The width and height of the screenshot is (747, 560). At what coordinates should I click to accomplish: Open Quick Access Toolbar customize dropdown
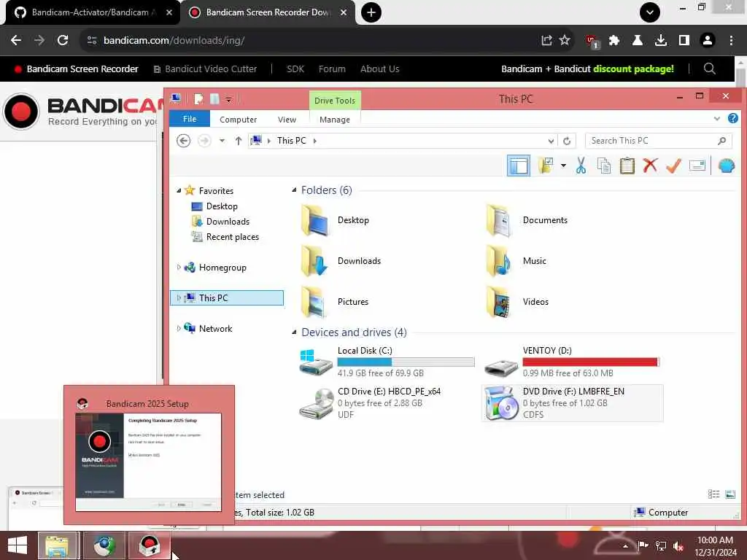click(228, 99)
